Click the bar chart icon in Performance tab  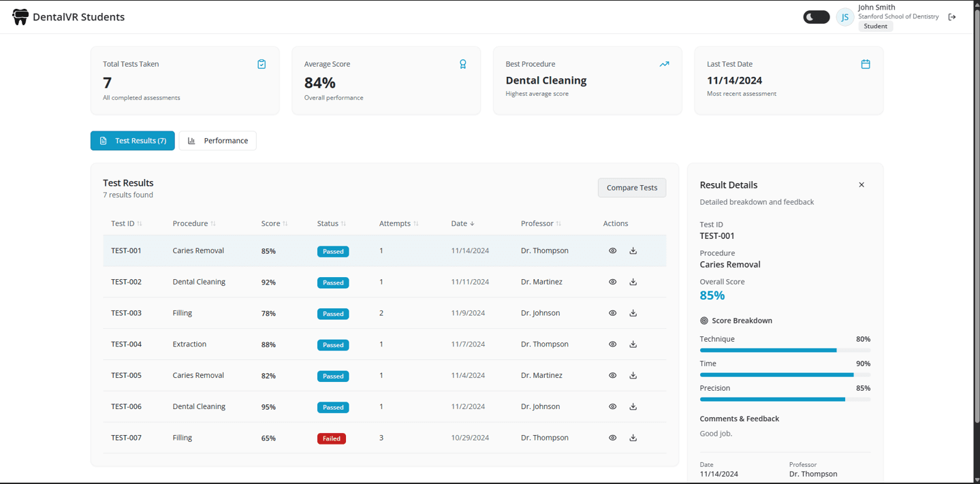(191, 141)
